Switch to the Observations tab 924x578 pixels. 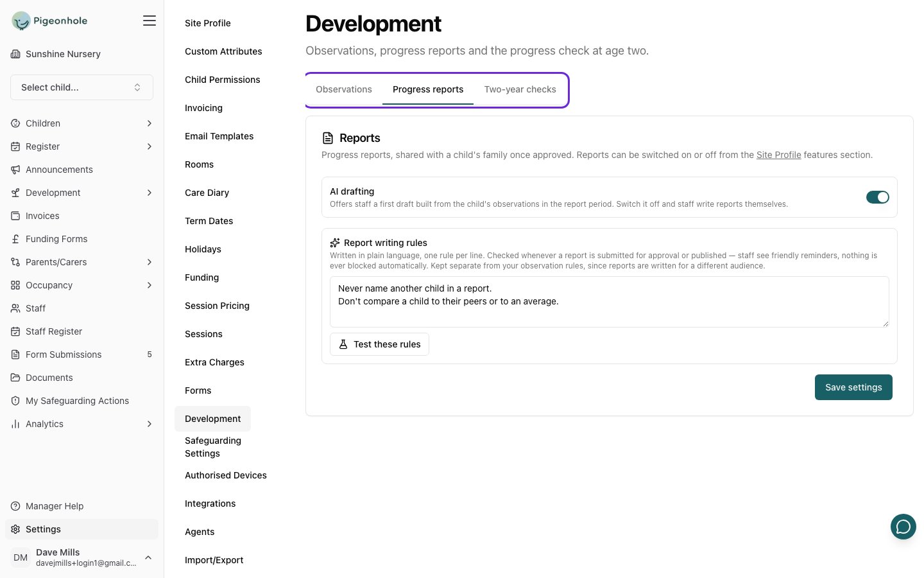[344, 89]
